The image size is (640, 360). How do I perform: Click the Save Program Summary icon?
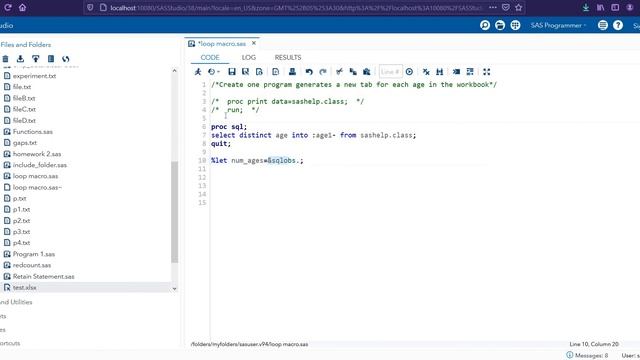click(259, 72)
